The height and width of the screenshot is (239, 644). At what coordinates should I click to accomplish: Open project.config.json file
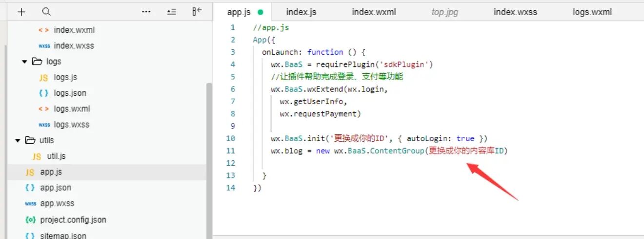tap(73, 220)
